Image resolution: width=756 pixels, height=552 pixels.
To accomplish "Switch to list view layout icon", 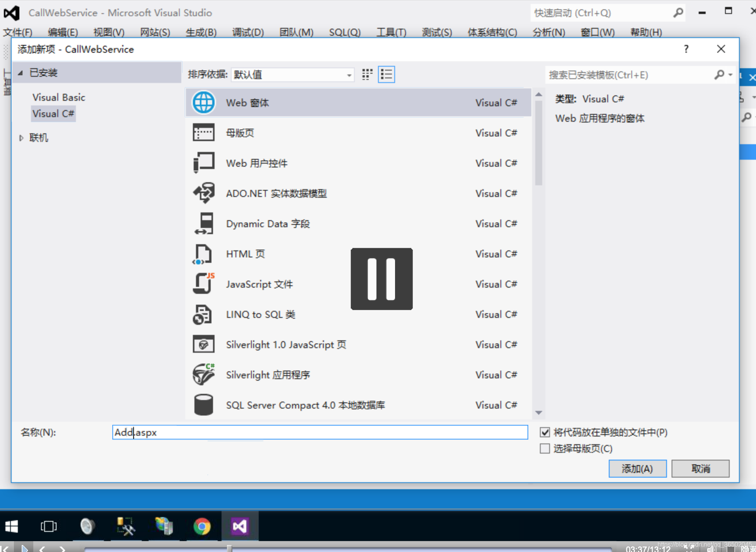I will [x=386, y=74].
